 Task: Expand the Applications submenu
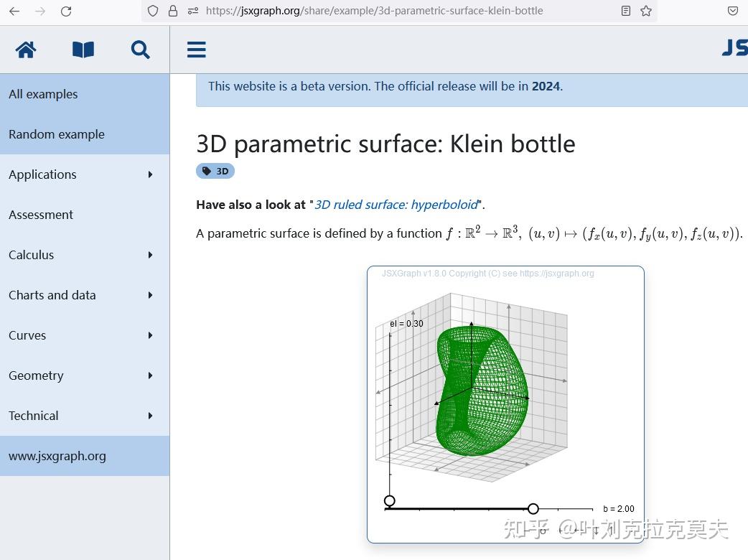pyautogui.click(x=42, y=174)
